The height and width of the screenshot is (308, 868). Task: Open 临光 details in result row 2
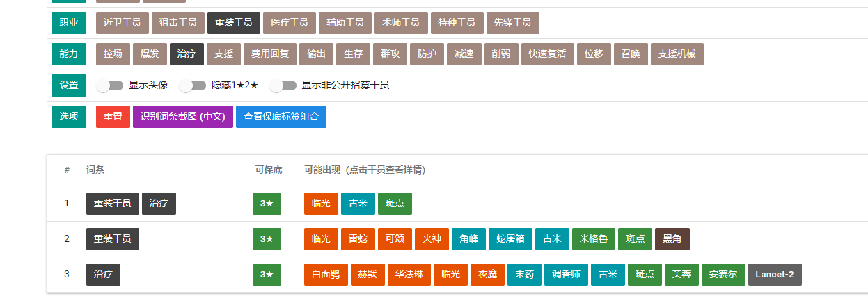(321, 239)
